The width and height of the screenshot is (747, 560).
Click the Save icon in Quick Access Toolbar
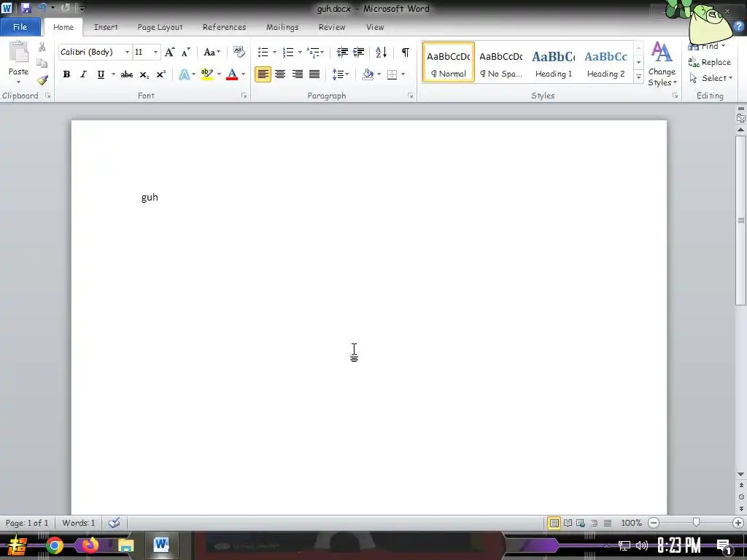(26, 8)
